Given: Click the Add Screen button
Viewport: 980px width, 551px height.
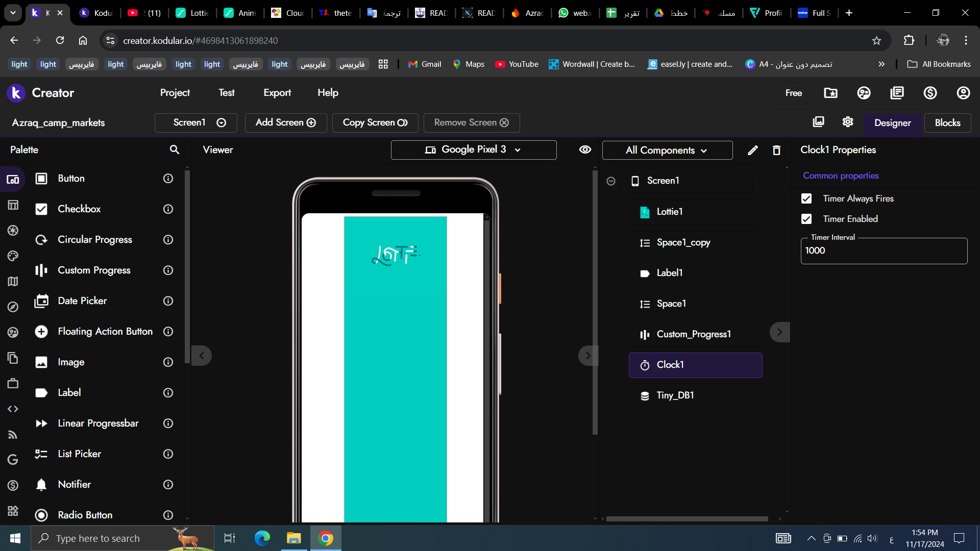Looking at the screenshot, I should 285,122.
